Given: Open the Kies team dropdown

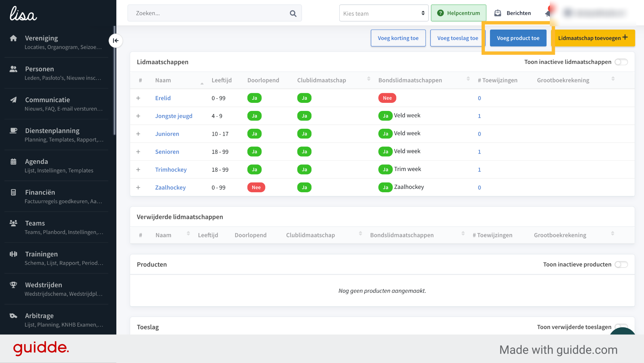Looking at the screenshot, I should pyautogui.click(x=384, y=13).
